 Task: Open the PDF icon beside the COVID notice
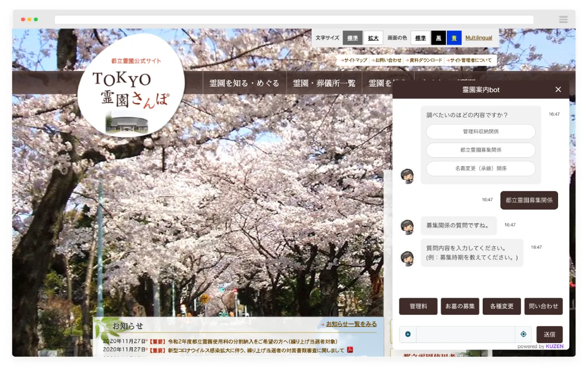click(350, 349)
